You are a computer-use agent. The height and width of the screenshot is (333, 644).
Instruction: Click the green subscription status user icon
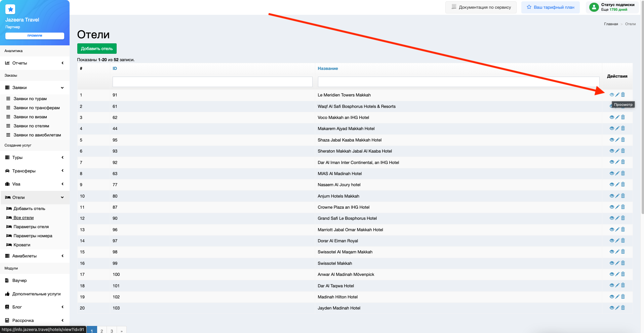[x=594, y=7]
